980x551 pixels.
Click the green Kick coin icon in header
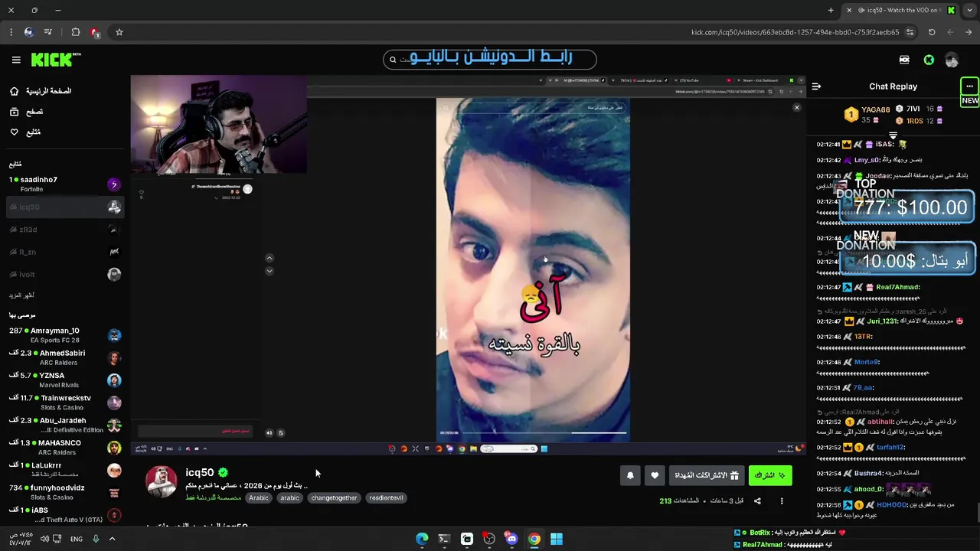tap(929, 60)
